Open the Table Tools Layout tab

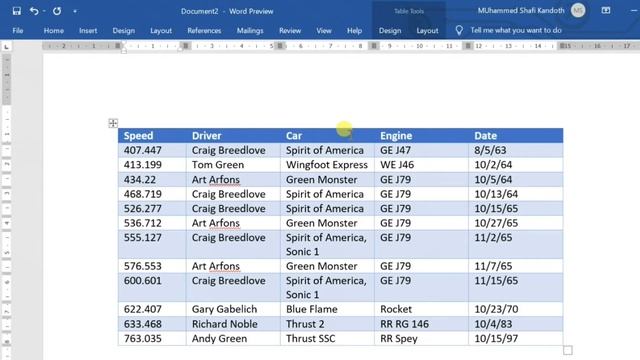[427, 31]
